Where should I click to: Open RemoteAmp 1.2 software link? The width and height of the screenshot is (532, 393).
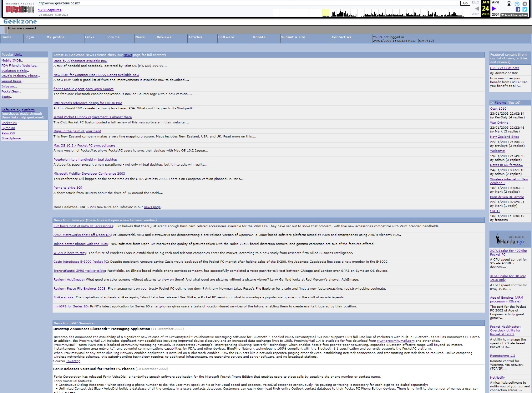pyautogui.click(x=502, y=356)
